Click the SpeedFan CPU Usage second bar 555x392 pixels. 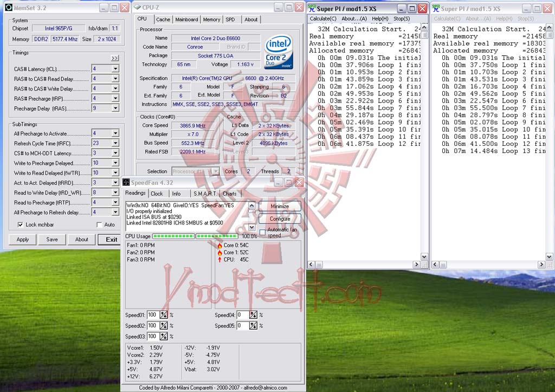217,236
